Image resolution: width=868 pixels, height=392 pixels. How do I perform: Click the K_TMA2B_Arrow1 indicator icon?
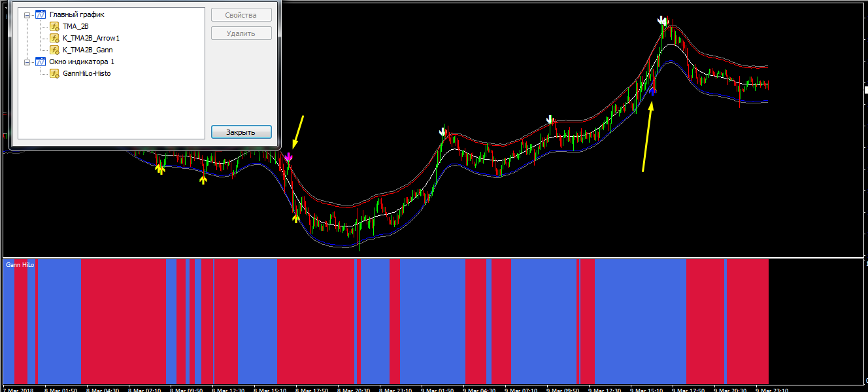click(54, 38)
